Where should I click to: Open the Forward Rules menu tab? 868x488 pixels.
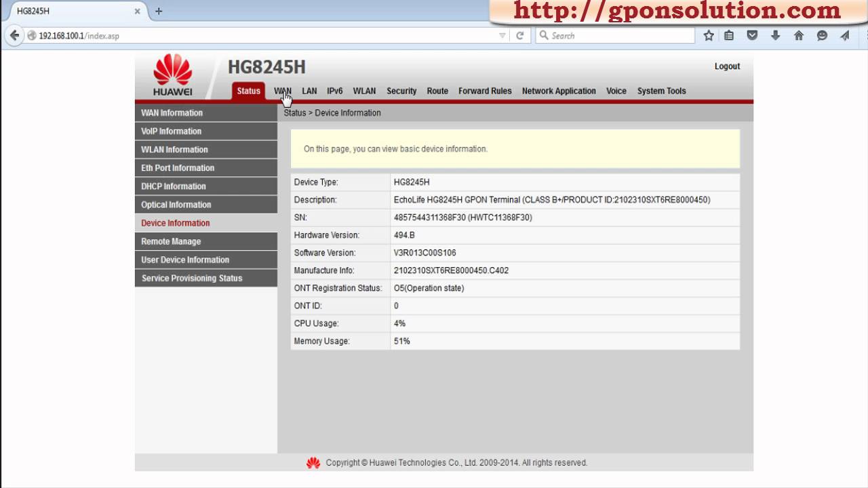pyautogui.click(x=485, y=91)
